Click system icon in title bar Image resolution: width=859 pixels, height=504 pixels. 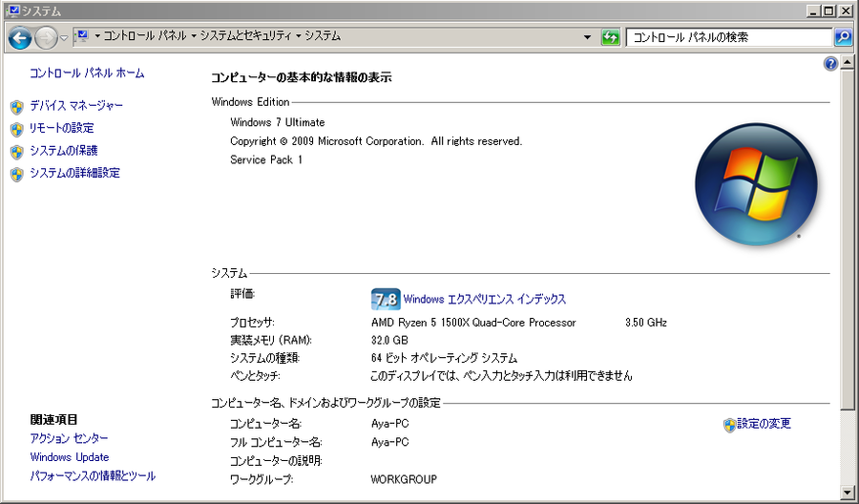pos(13,10)
